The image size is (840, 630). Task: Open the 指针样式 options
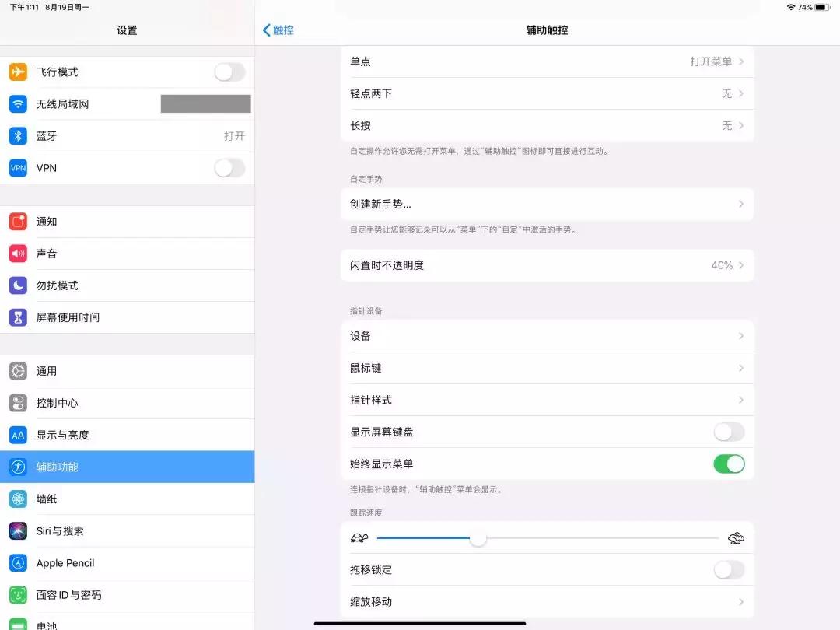[x=547, y=400]
